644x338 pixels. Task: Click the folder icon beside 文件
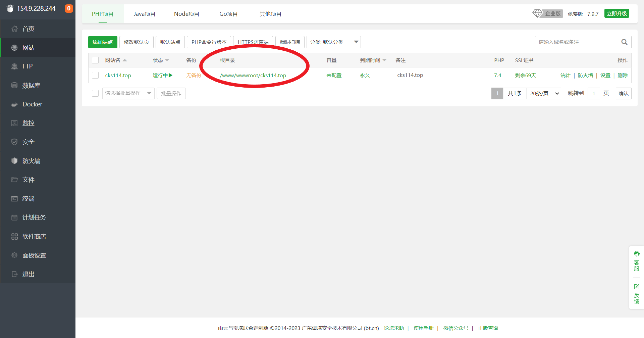coord(14,180)
